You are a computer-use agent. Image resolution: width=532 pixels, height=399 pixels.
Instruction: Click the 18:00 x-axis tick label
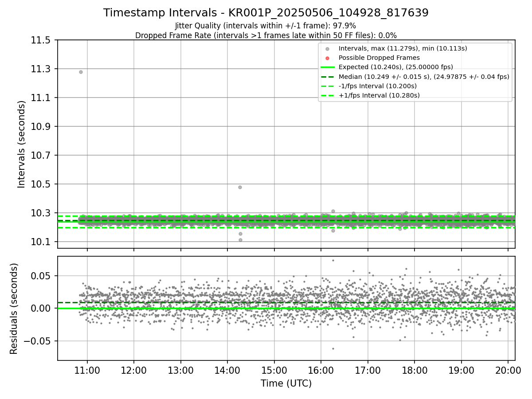pyautogui.click(x=415, y=370)
